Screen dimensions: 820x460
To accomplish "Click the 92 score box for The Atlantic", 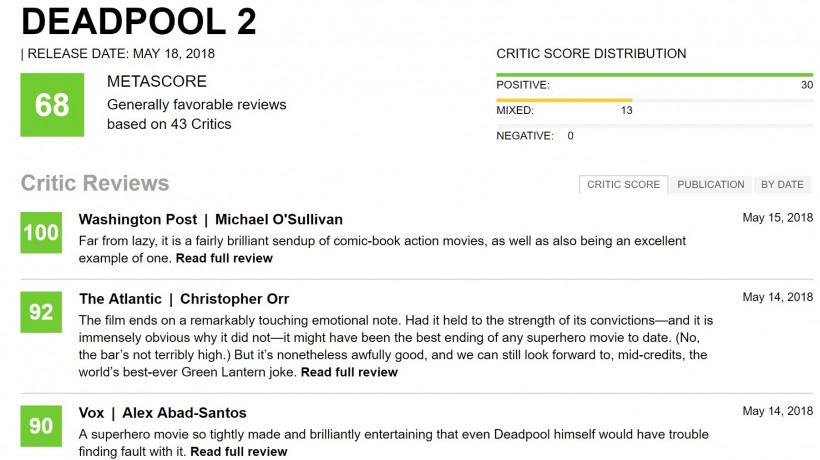I will [x=41, y=312].
